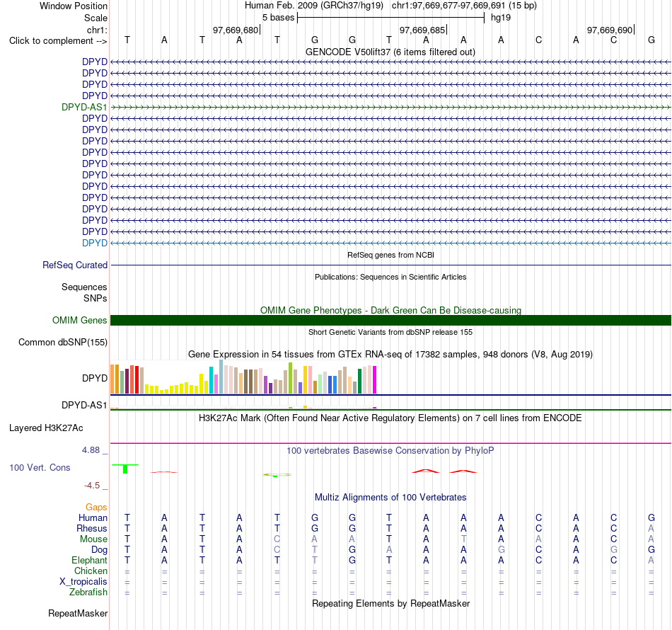The image size is (672, 630).
Task: Open 'Multiz Alignments of 100 Vertebrates' title
Action: (x=390, y=498)
